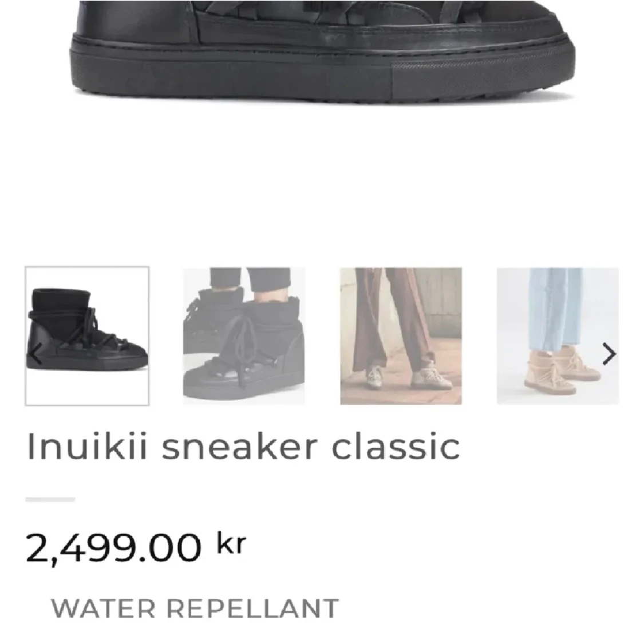The width and height of the screenshot is (644, 644).
Task: View the brown trousers lifestyle photo thumbnail
Action: coord(401,336)
